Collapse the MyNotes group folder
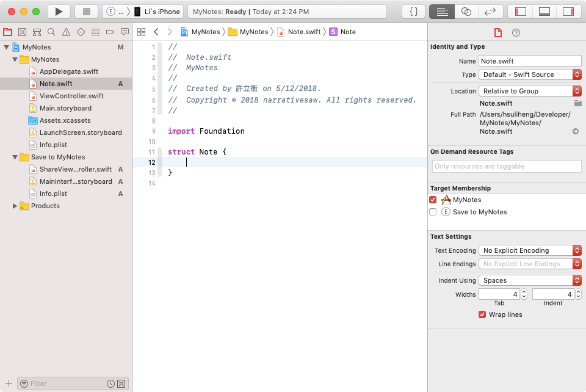This screenshot has height=392, width=586. 15,59
